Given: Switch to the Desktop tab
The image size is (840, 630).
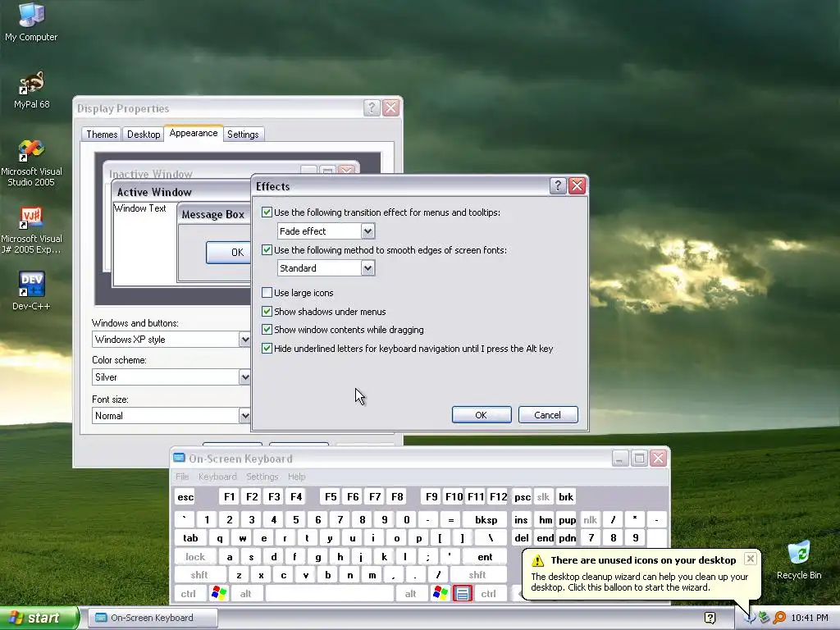Looking at the screenshot, I should (144, 134).
